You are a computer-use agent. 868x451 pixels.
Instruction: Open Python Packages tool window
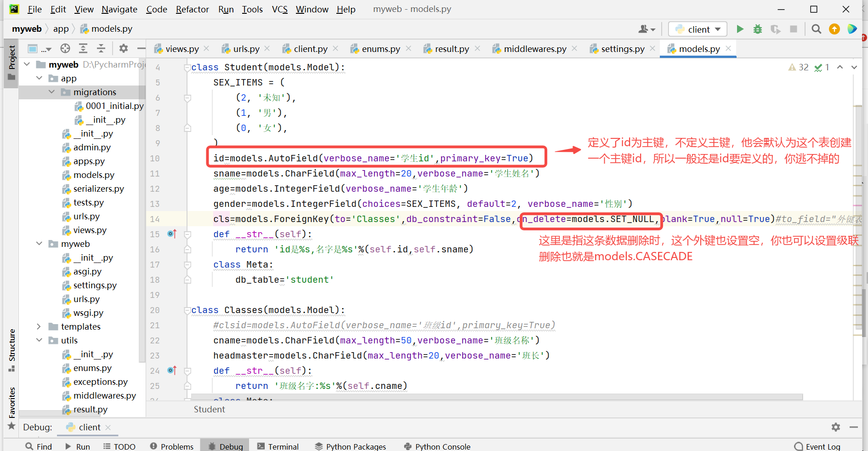[x=351, y=446]
